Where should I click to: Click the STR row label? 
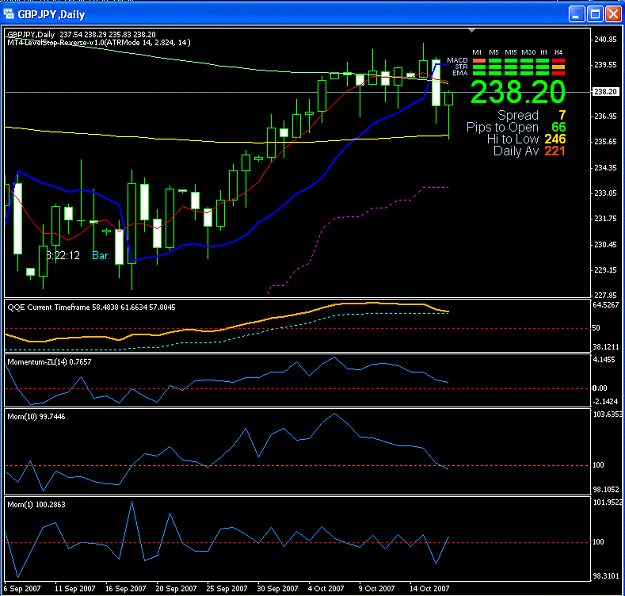coord(461,67)
